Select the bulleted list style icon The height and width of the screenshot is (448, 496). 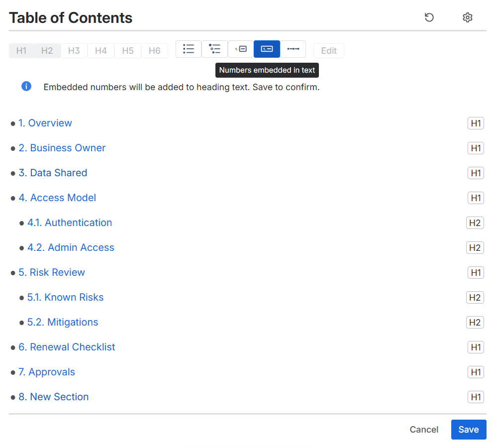click(x=189, y=49)
